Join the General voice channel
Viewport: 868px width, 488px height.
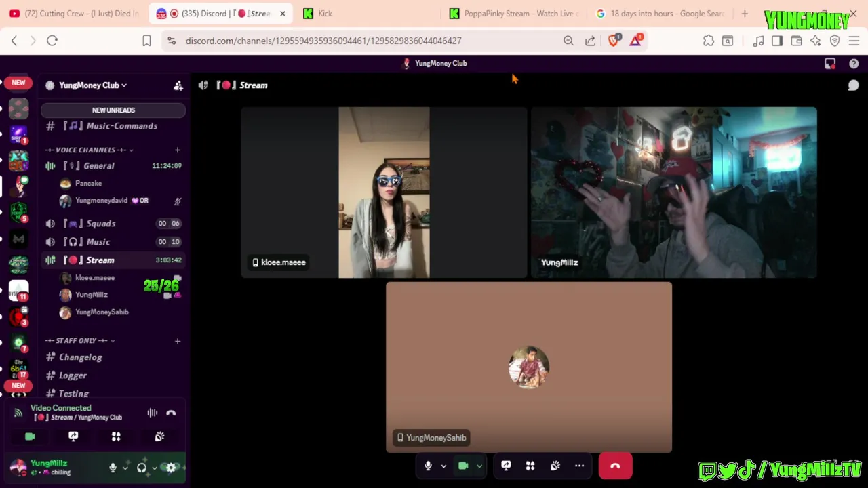click(113, 166)
